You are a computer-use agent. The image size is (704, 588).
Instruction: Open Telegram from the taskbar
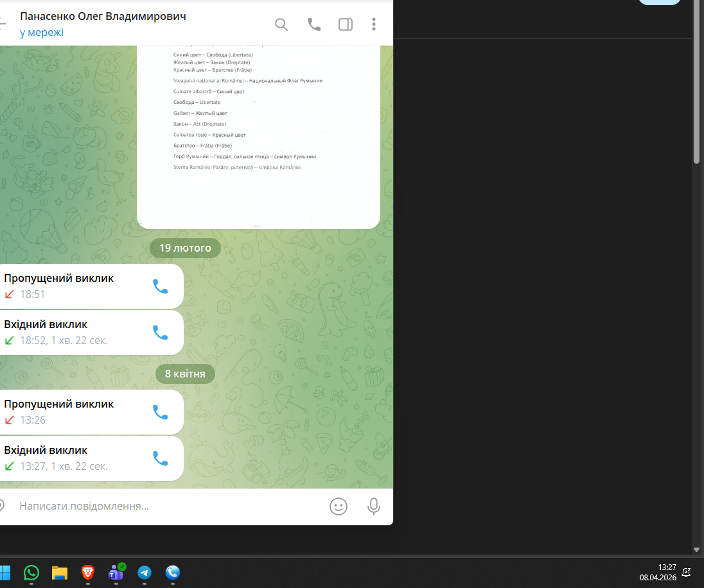click(144, 573)
